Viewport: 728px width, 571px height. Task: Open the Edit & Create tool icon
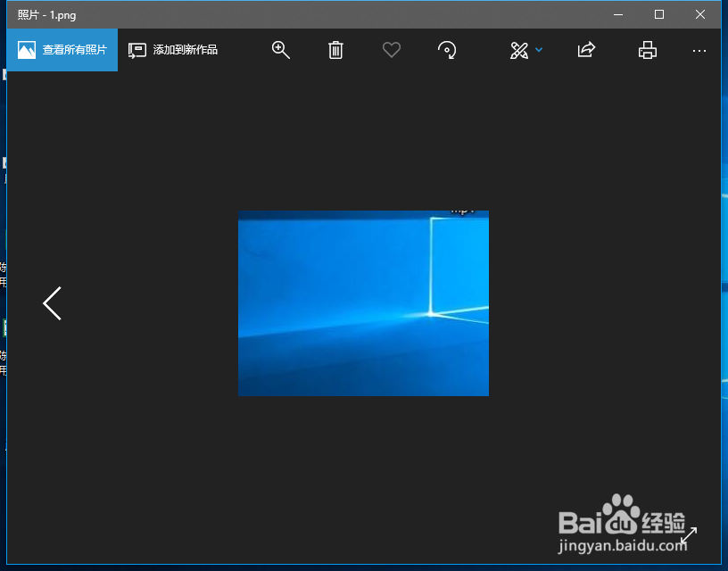(x=519, y=50)
